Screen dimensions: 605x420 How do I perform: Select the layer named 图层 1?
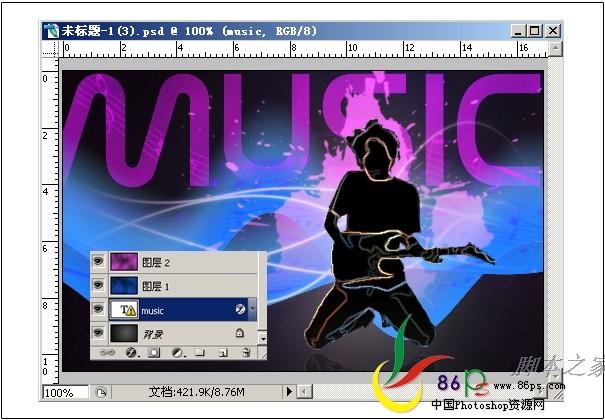(156, 287)
